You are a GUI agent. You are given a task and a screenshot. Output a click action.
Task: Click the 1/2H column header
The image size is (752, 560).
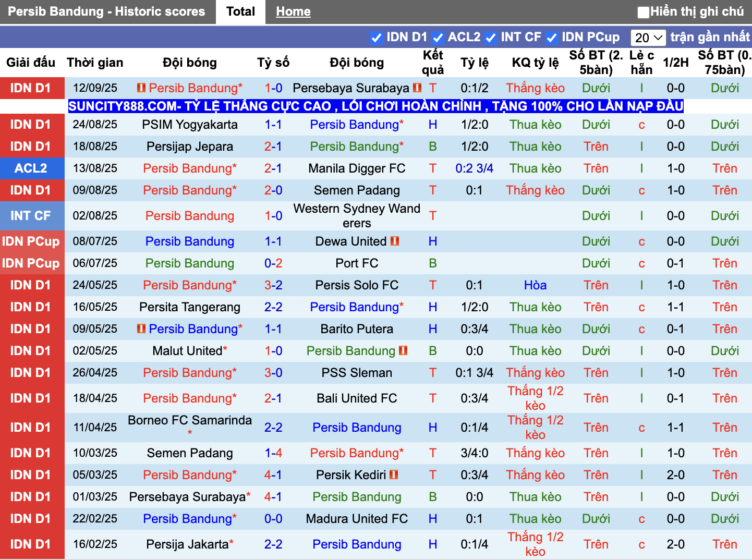click(x=676, y=63)
